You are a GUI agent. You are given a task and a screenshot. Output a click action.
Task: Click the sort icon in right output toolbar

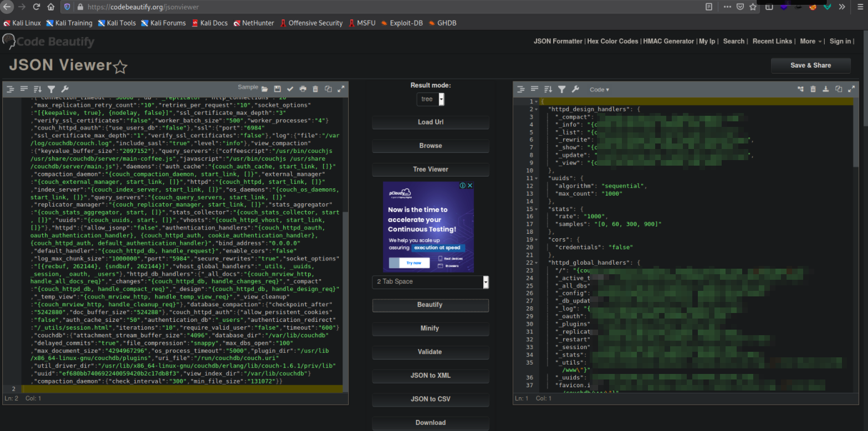coord(548,89)
